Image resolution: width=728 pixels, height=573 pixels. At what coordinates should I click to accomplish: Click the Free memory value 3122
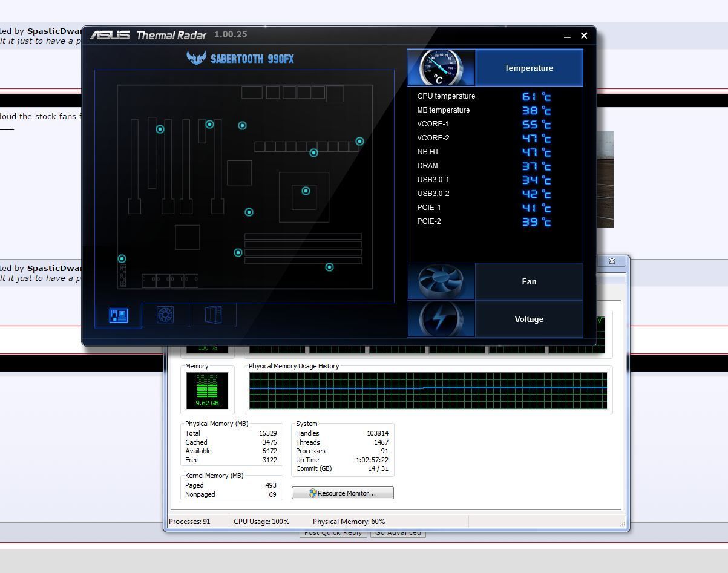pyautogui.click(x=269, y=460)
